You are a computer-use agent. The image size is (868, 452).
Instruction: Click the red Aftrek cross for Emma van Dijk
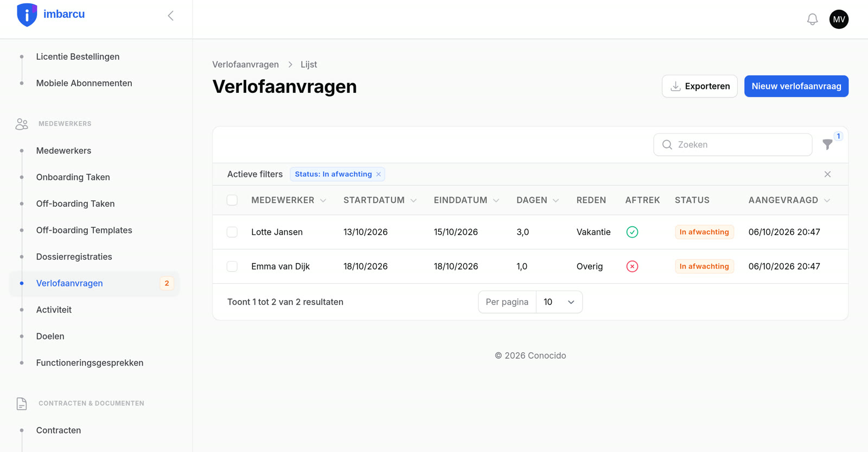[x=632, y=266]
